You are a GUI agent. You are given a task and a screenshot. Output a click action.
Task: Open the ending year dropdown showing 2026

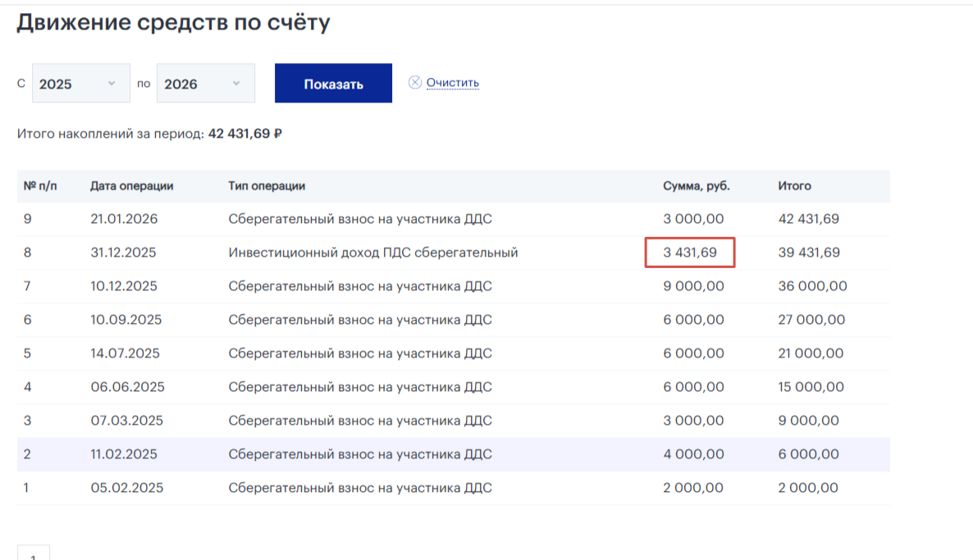tap(204, 82)
